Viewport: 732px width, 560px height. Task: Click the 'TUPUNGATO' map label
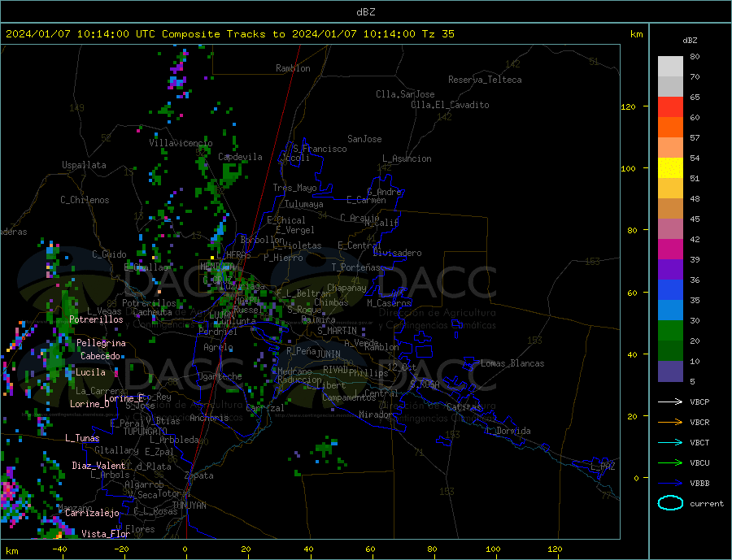(x=146, y=432)
